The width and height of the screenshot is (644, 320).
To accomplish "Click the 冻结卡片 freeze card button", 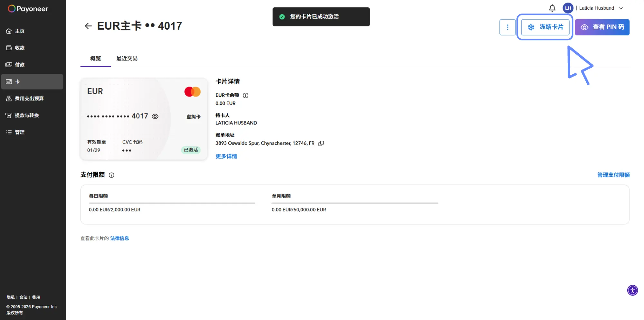I will (545, 27).
